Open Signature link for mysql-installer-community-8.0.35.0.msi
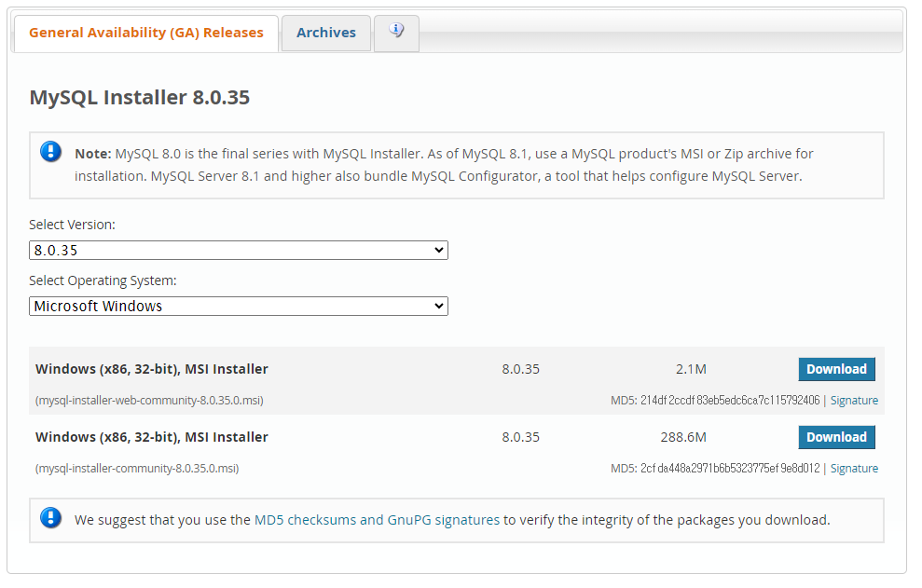 (x=854, y=469)
